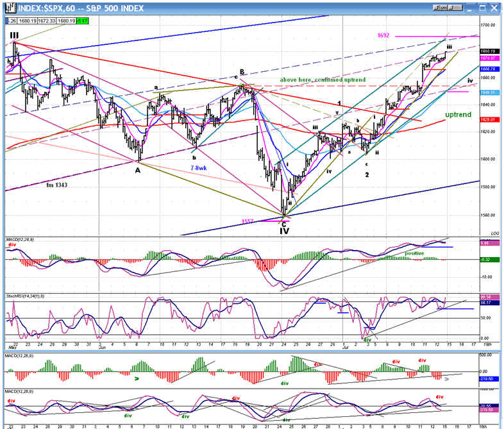Viewport: 504px width, 429px height.
Task: Select the 1557 magenta support label
Action: tap(248, 221)
